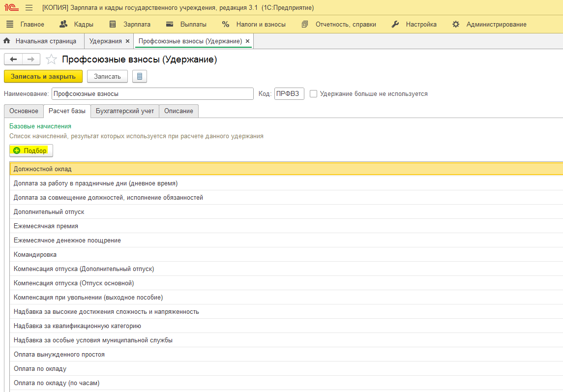Select Компенсация отпуска (Дополнительный отпуск) row
Viewport: 563px width, 392px height.
[287, 269]
